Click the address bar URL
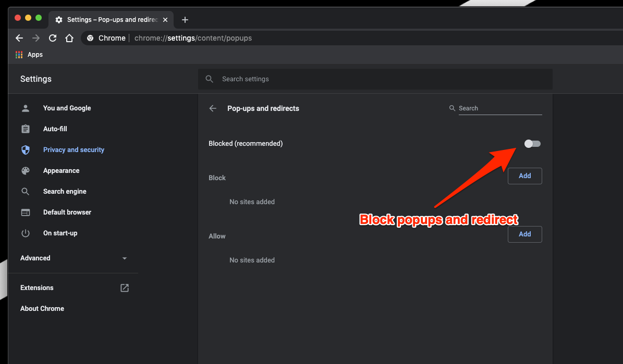623x364 pixels. [x=193, y=38]
